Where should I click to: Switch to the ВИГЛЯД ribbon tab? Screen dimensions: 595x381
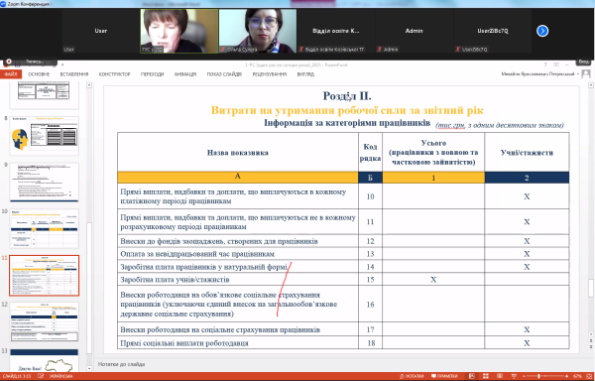[305, 74]
